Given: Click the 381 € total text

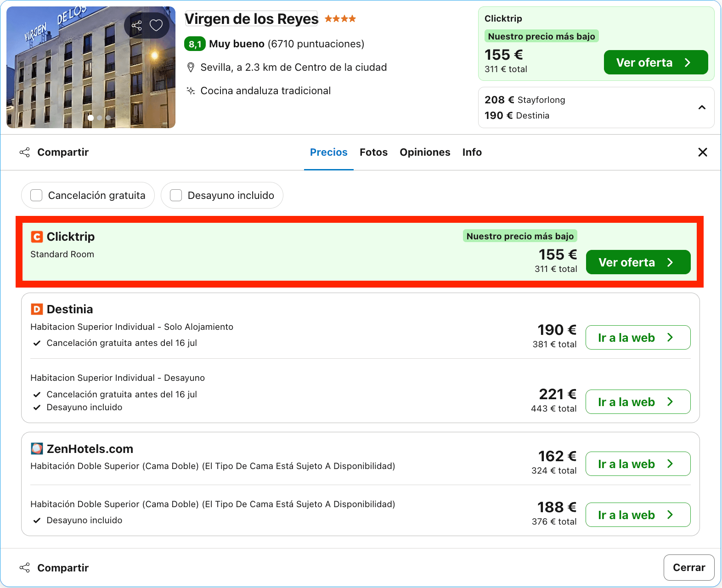Looking at the screenshot, I should coord(554,344).
